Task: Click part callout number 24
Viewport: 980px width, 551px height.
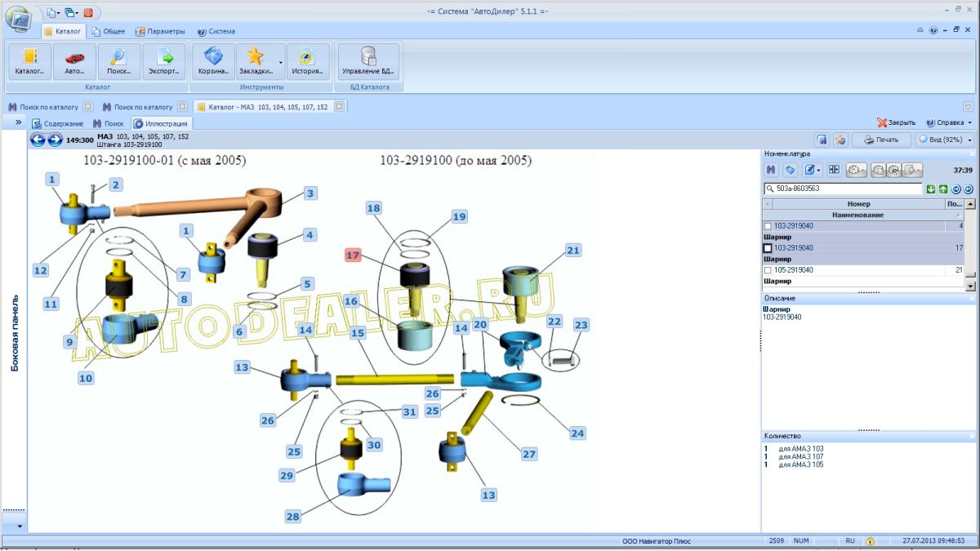Action: point(577,433)
